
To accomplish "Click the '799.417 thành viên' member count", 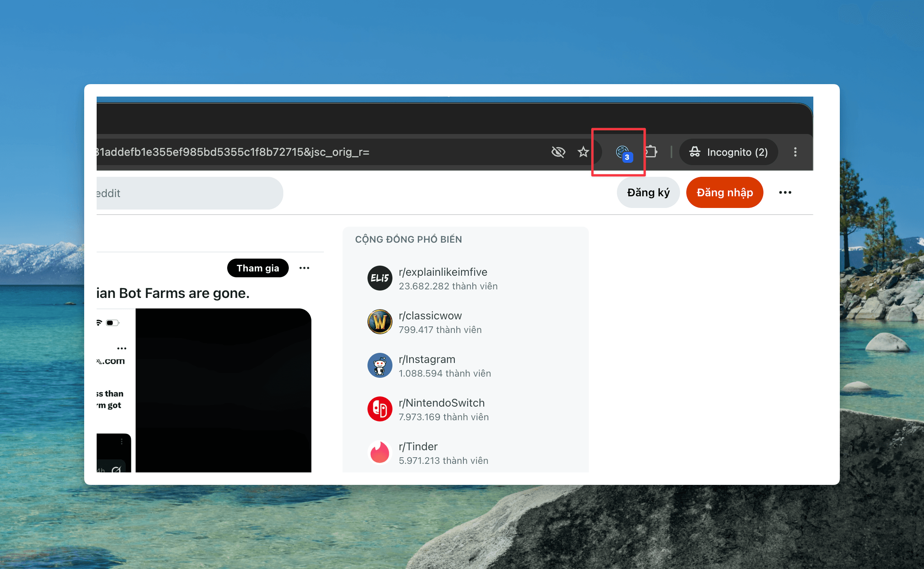I will point(440,330).
